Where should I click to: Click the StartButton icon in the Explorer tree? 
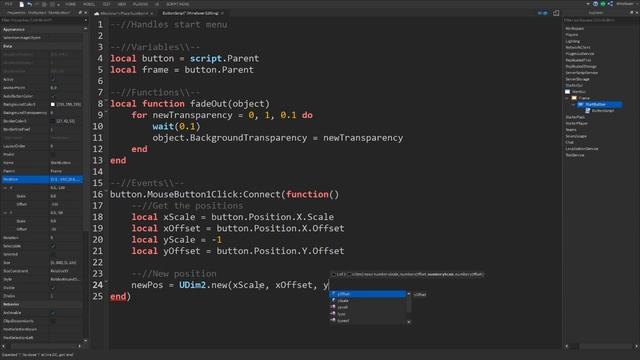click(581, 104)
